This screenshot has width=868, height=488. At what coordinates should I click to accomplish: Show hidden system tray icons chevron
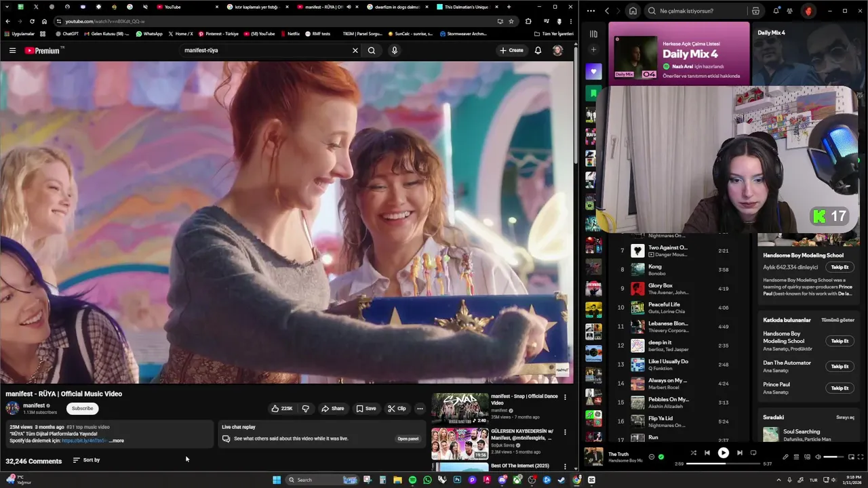coord(778,480)
